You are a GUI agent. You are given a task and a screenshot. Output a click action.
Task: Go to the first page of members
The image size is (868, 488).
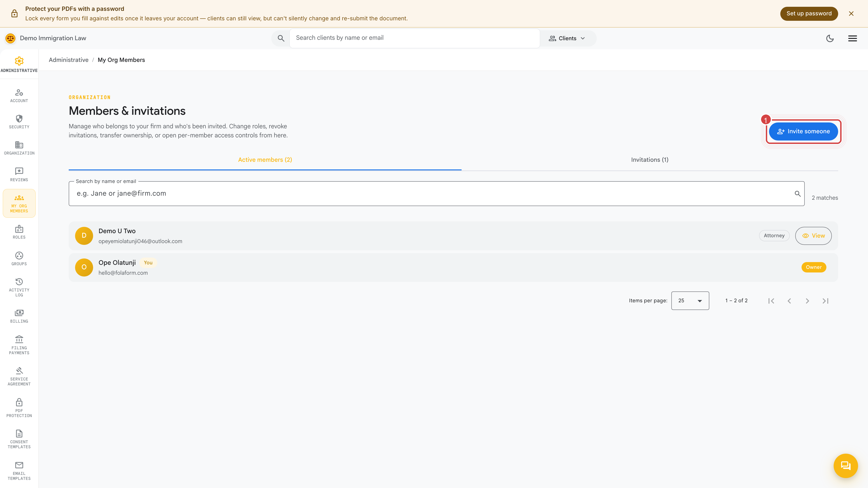pyautogui.click(x=771, y=301)
